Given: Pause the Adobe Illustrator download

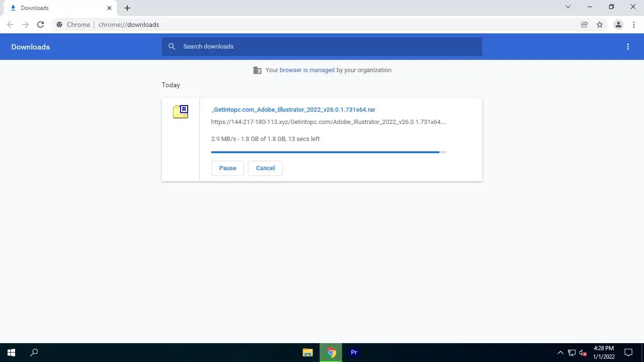Looking at the screenshot, I should tap(228, 168).
